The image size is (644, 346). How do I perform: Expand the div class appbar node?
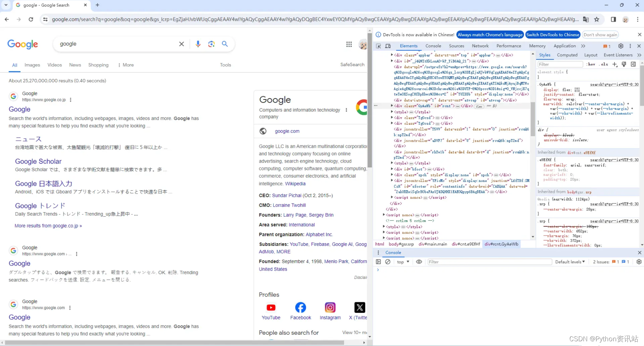pyautogui.click(x=392, y=55)
